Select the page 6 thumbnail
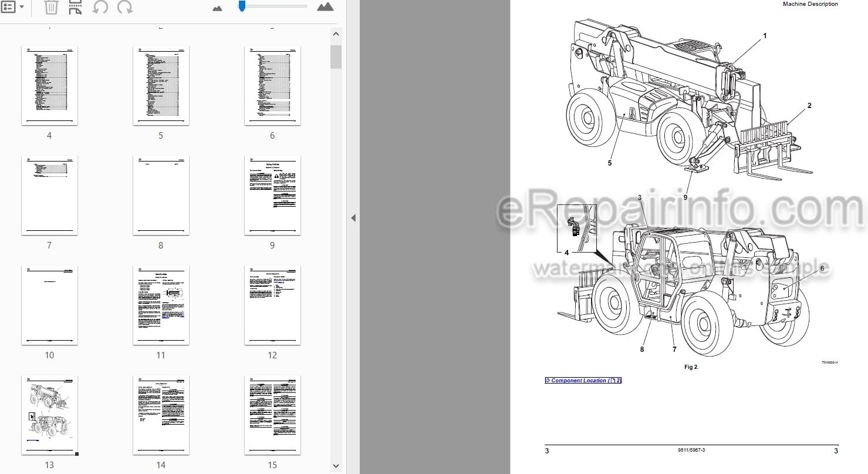The height and width of the screenshot is (474, 868). pos(272,85)
